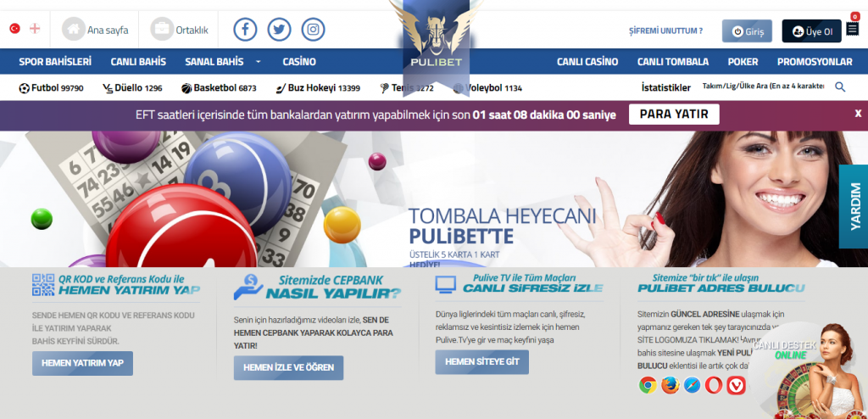
Task: Click Nasıl Yapılır heading
Action: pyautogui.click(x=334, y=293)
